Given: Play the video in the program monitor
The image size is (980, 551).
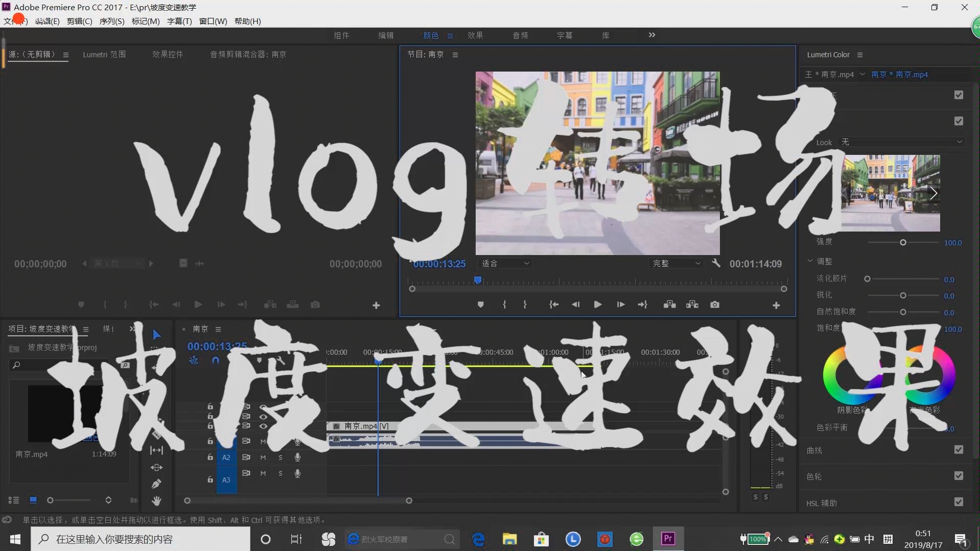Looking at the screenshot, I should [598, 305].
